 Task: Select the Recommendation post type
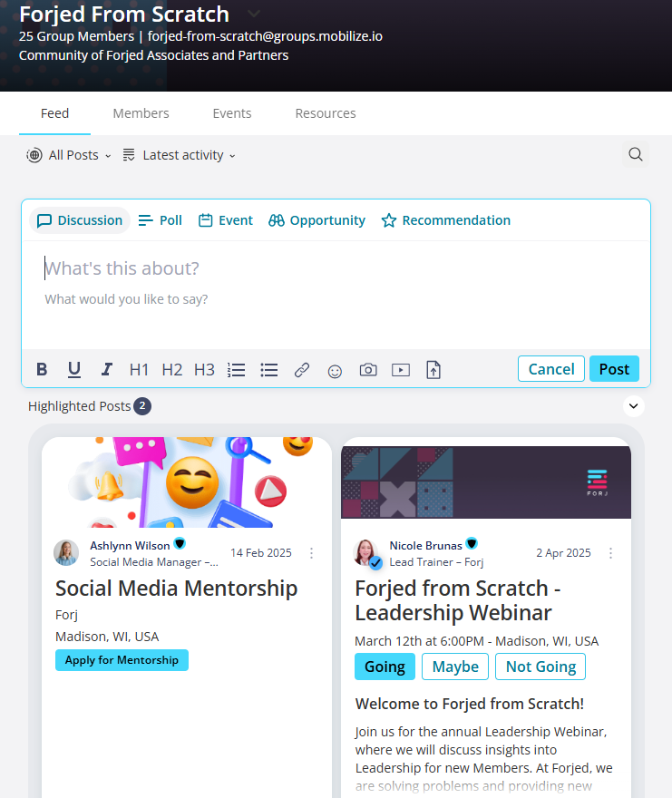[446, 220]
